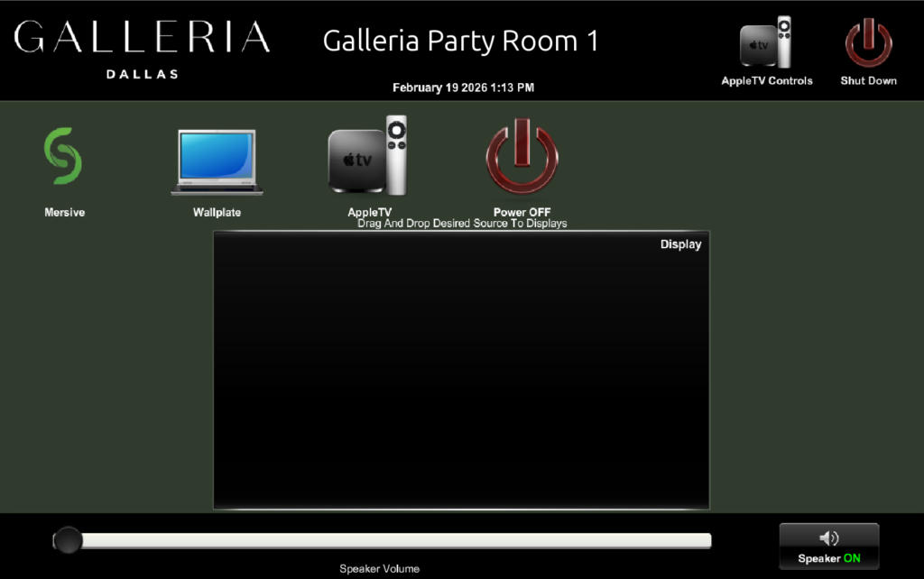Click the Mersive source icon
Screen dimensions: 924x579
pyautogui.click(x=63, y=157)
